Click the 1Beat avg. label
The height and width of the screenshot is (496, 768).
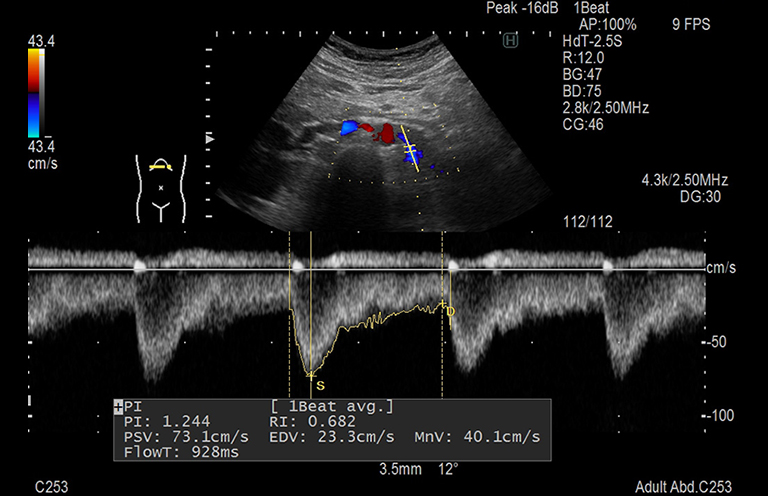(332, 406)
